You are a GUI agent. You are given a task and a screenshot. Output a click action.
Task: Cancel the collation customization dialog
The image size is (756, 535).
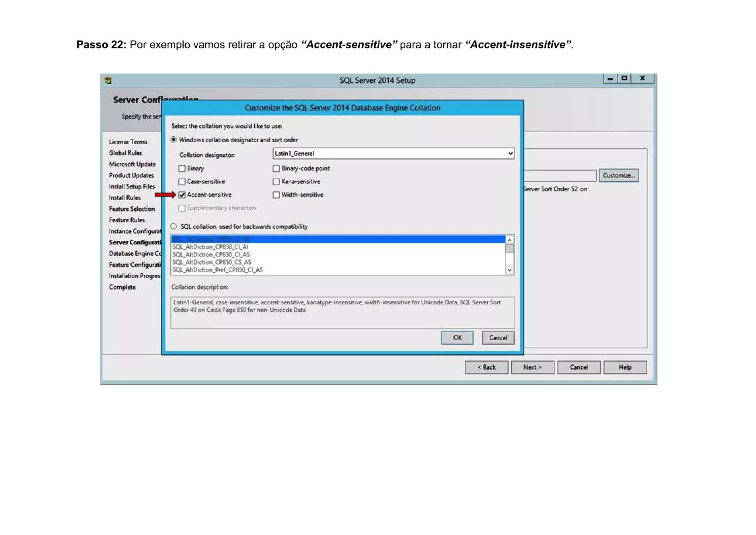tap(498, 338)
